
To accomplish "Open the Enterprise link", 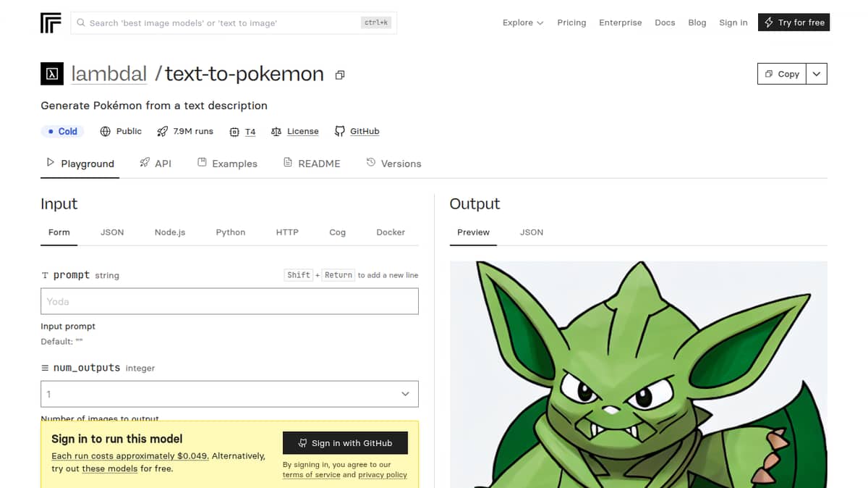I will pyautogui.click(x=621, y=22).
